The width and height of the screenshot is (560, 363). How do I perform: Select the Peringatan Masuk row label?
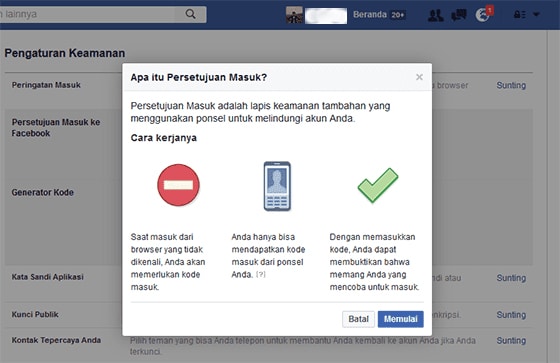pos(46,85)
